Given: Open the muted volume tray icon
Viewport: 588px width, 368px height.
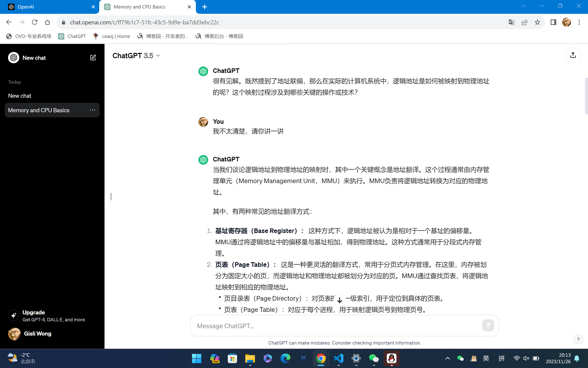Looking at the screenshot, I should coord(526,358).
